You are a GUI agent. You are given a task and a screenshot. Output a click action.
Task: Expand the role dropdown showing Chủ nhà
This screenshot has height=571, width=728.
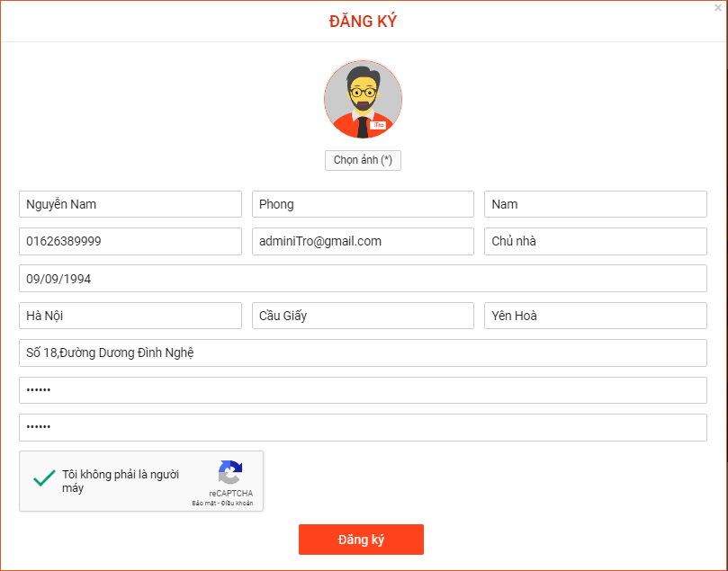(x=595, y=241)
